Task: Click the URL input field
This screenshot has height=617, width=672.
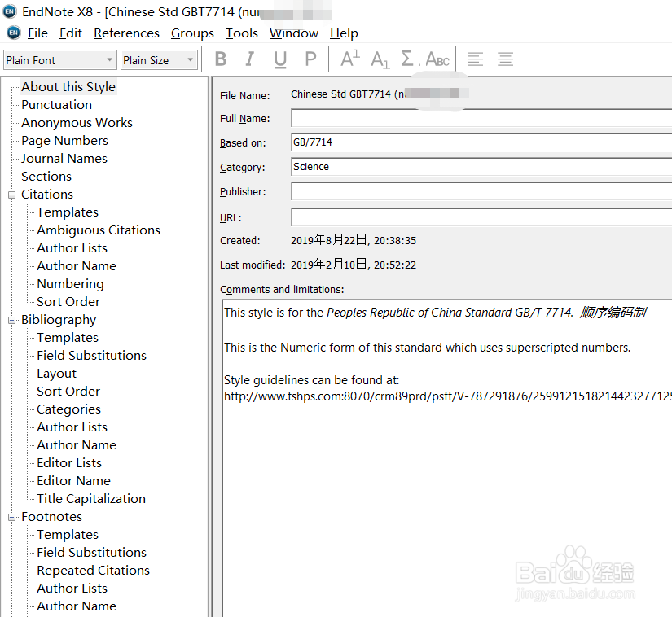Action: (481, 217)
